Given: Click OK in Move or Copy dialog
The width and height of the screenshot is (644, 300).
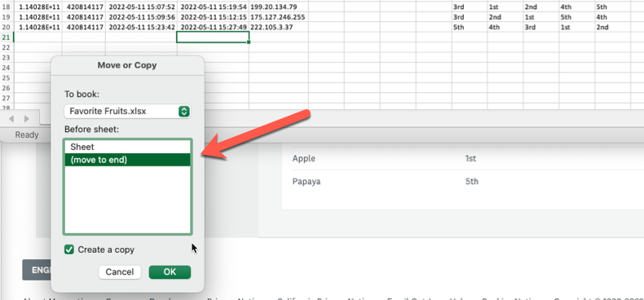Looking at the screenshot, I should [x=170, y=272].
